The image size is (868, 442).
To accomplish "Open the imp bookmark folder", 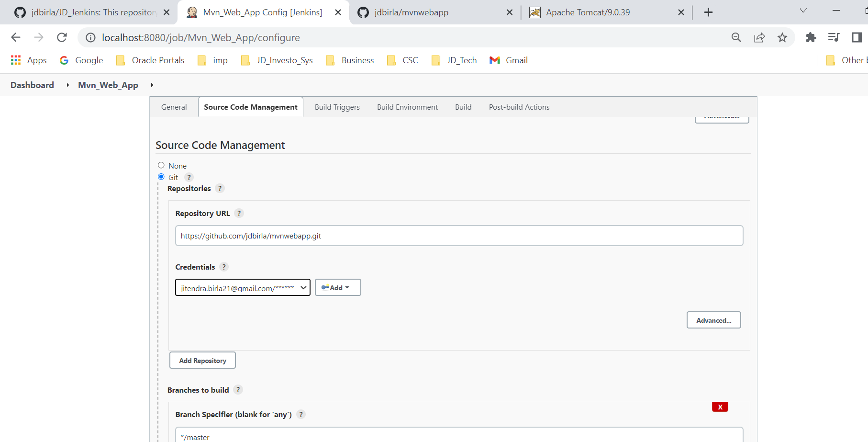I will click(x=212, y=60).
